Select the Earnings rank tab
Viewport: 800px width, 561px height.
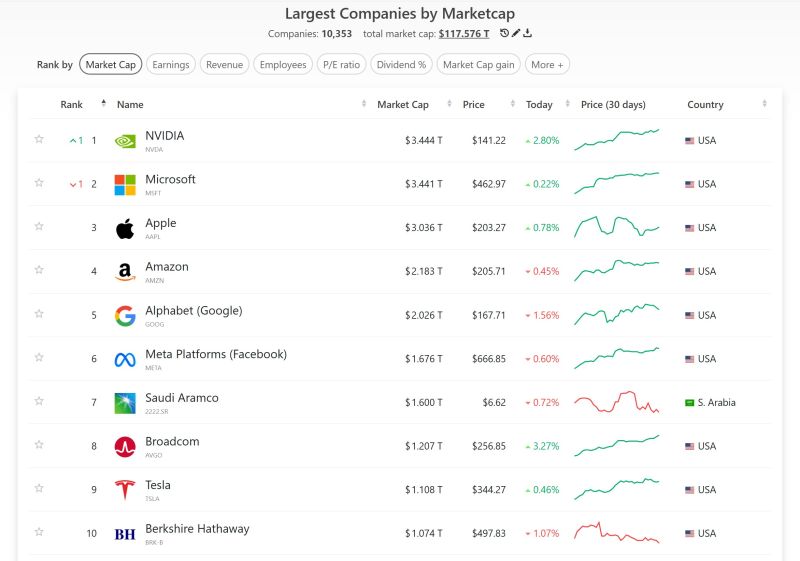click(171, 65)
